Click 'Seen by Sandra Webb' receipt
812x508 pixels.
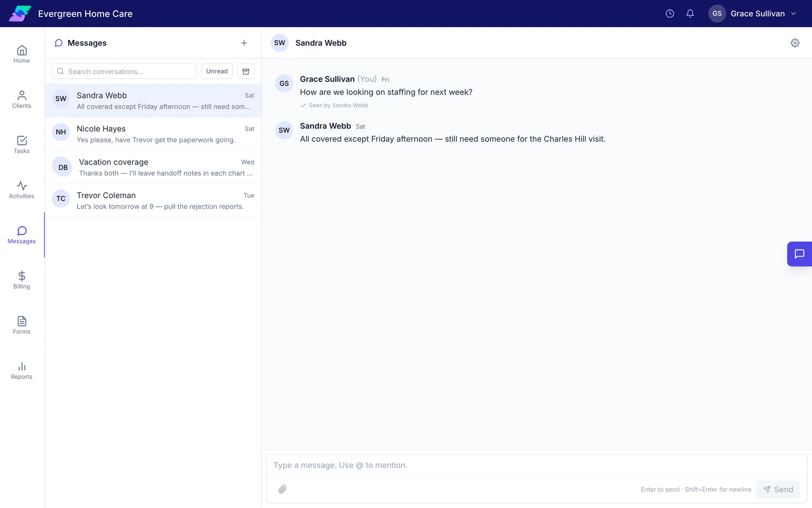pos(334,106)
